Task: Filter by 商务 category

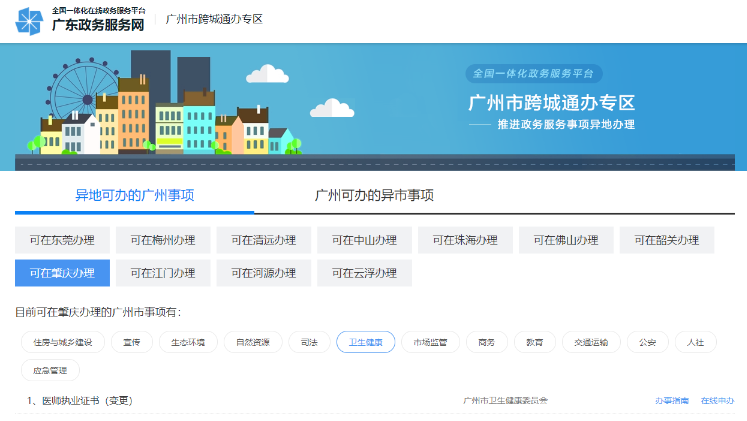Action: point(486,342)
